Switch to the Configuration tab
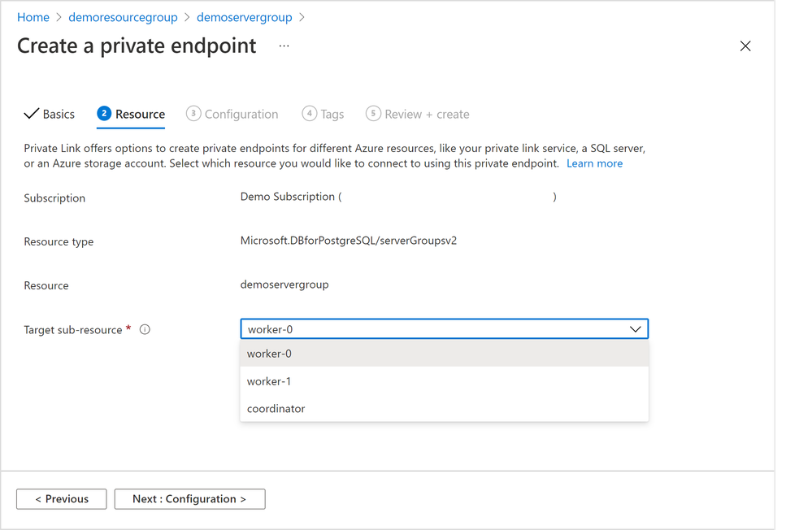This screenshot has width=812, height=530. [241, 115]
